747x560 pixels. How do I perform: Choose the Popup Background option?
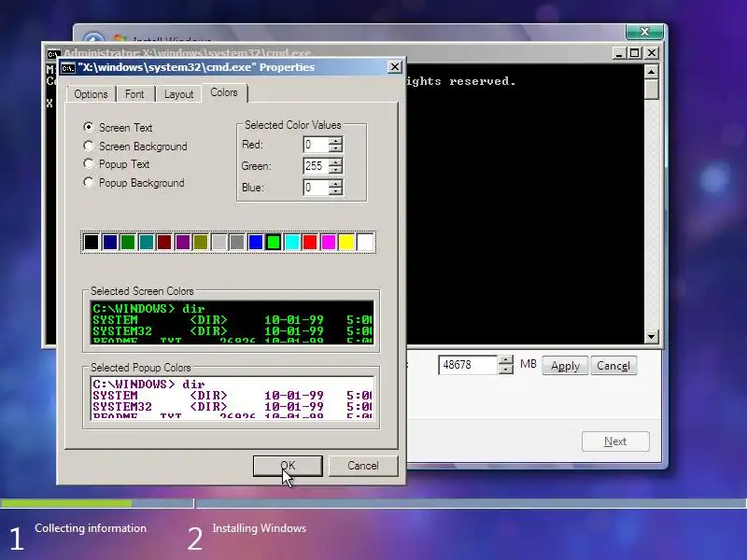pyautogui.click(x=88, y=182)
